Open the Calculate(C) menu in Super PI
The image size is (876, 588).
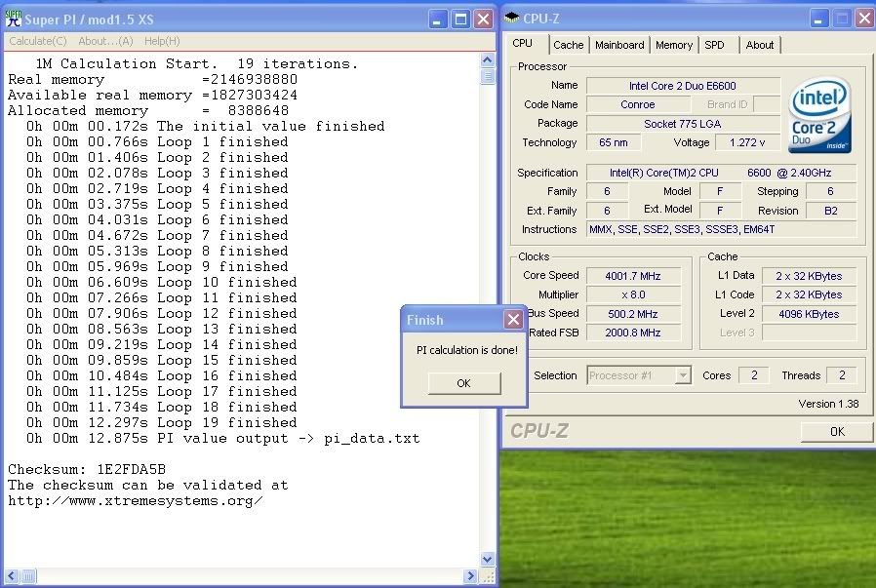click(x=37, y=41)
